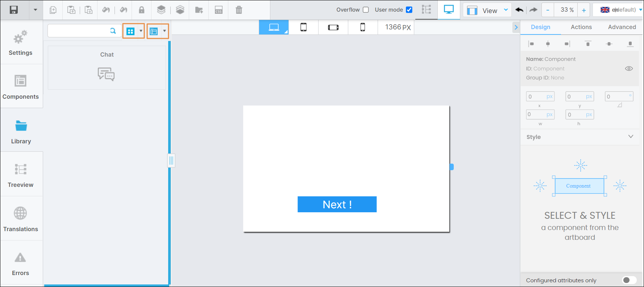Click the undo arrow icon
Viewport: 644px width, 287px height.
[x=519, y=10]
